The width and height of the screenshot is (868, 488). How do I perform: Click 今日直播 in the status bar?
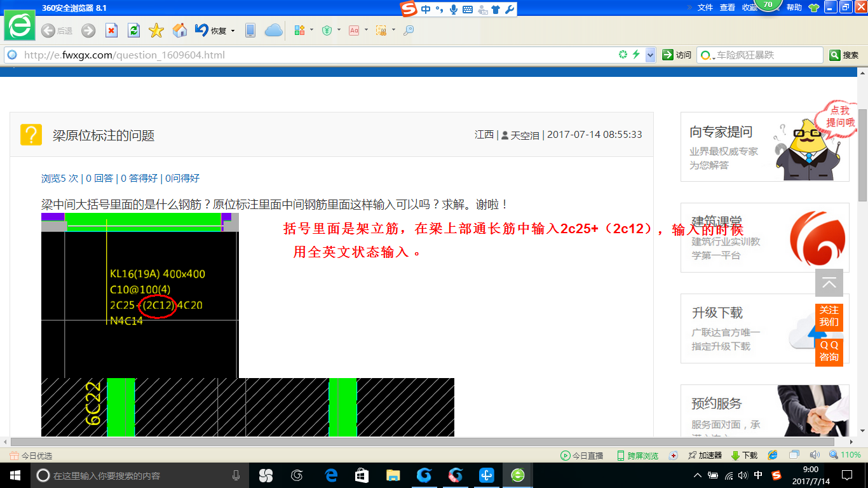click(582, 456)
